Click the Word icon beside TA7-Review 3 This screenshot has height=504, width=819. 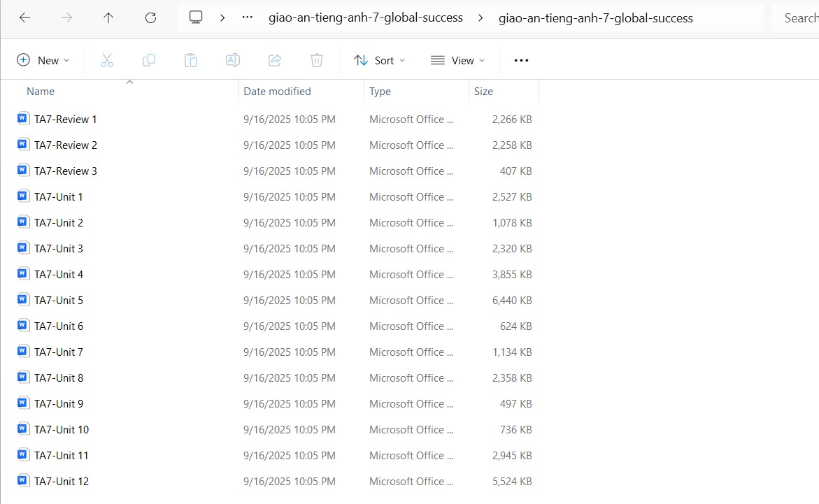pos(22,171)
